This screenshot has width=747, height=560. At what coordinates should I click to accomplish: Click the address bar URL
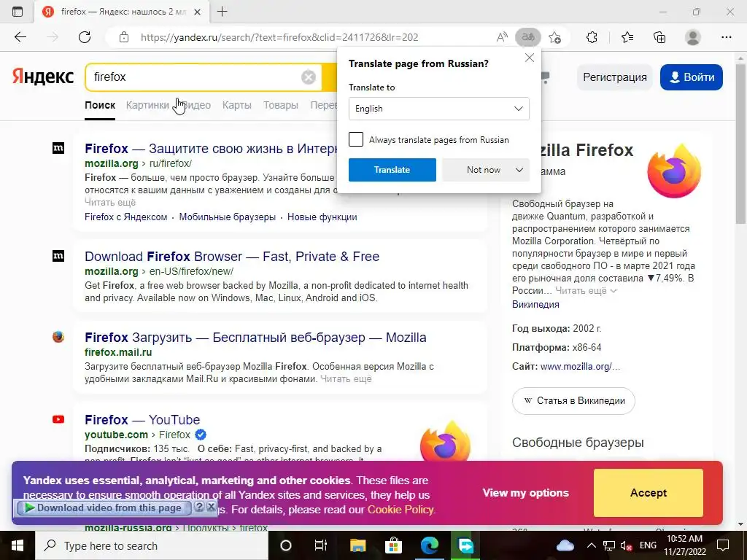pos(279,37)
